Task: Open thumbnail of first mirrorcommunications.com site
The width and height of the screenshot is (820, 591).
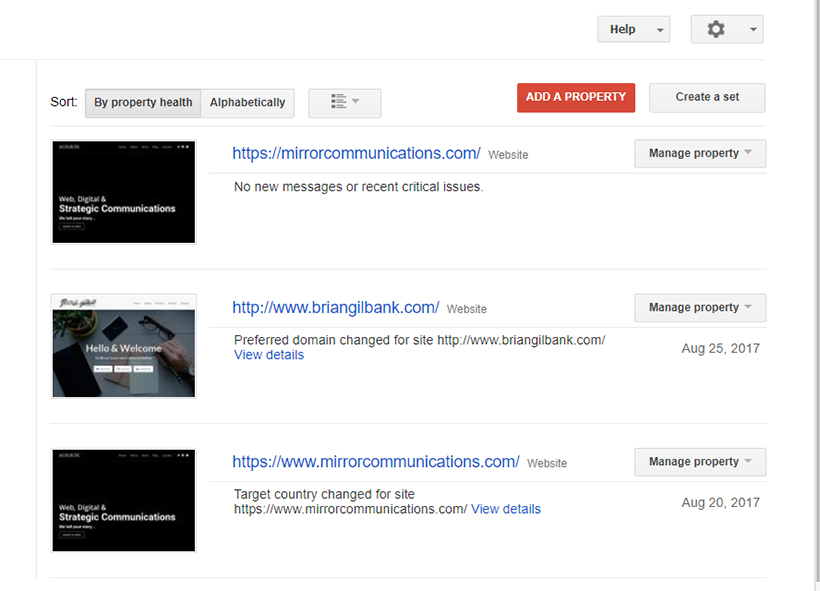Action: point(123,192)
